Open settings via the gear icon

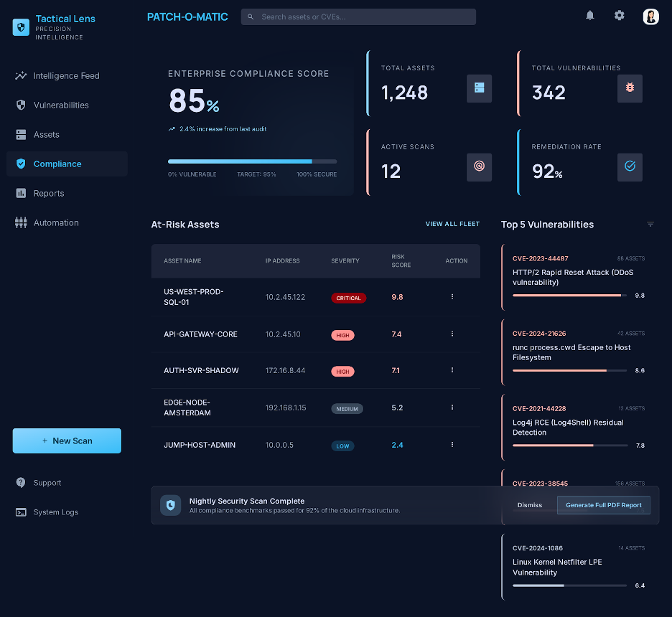[619, 16]
